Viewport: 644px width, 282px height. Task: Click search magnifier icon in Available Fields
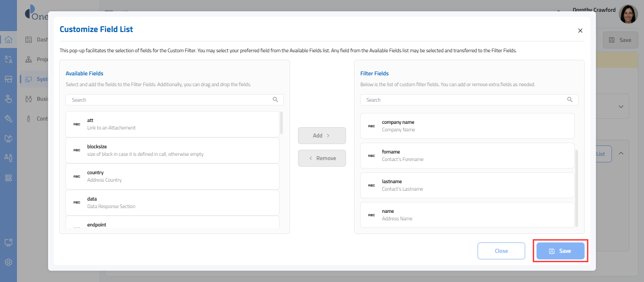[275, 100]
